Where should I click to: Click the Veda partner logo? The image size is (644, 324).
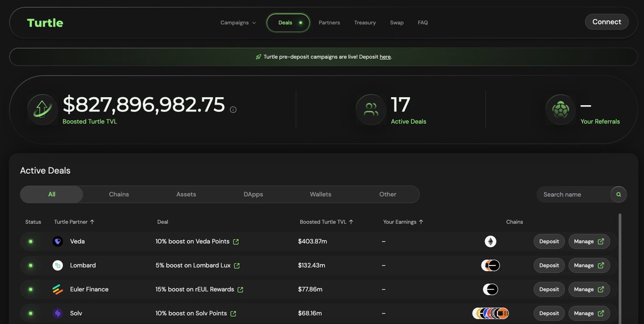pos(58,241)
